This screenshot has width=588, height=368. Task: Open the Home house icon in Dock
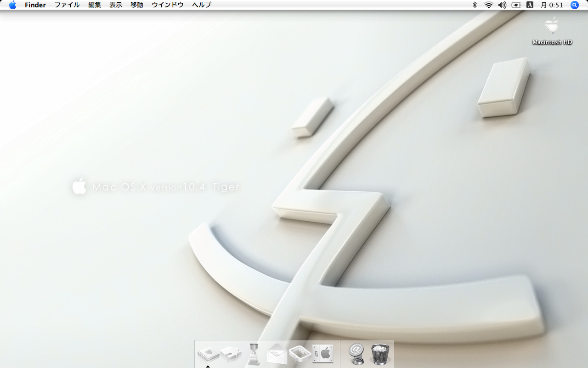(231, 354)
